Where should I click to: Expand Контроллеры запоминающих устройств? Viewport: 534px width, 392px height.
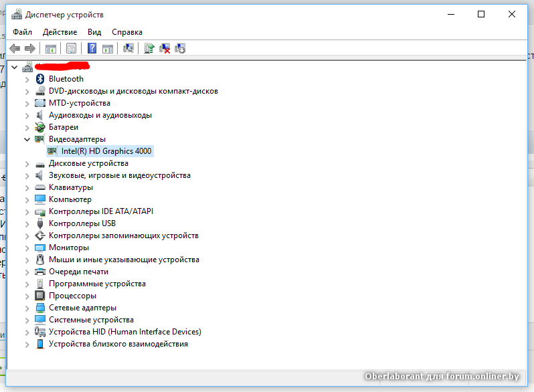pos(27,235)
